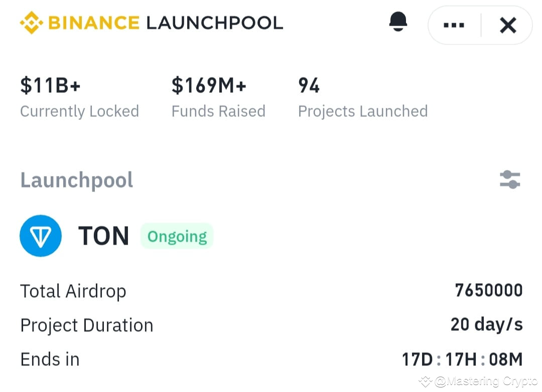542x392 pixels.
Task: Select the TON project name
Action: pos(103,236)
